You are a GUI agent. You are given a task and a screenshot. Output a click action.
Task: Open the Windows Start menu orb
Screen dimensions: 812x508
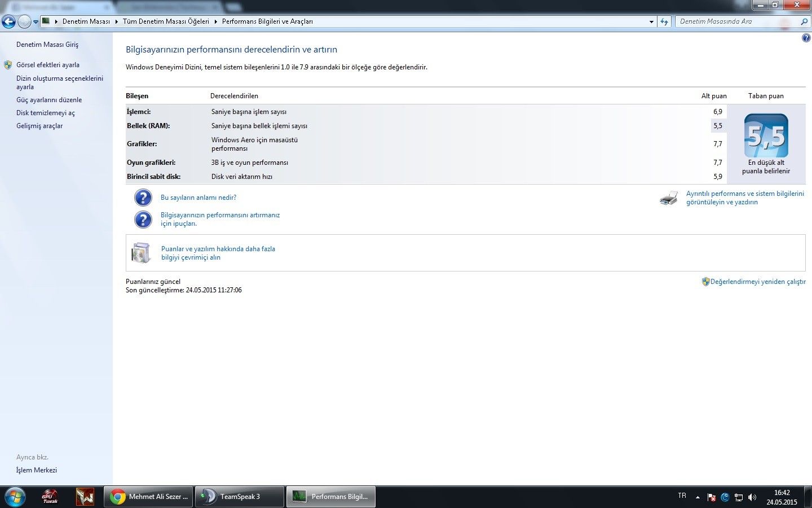[15, 497]
